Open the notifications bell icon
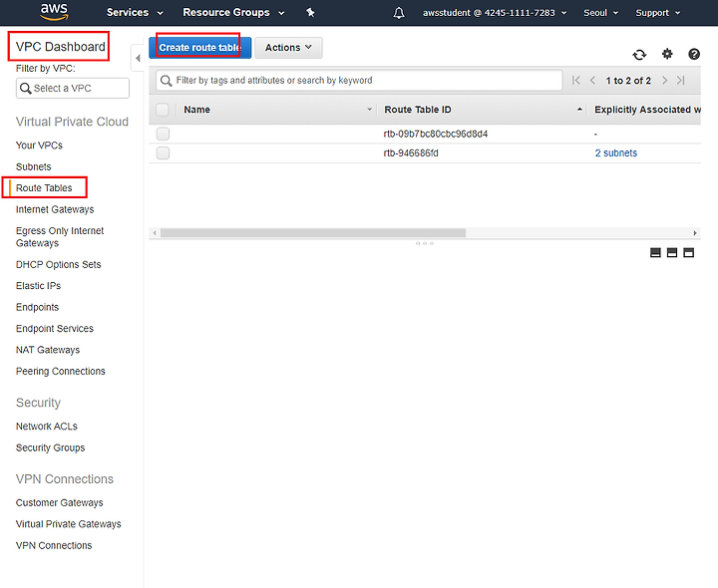This screenshot has height=588, width=718. (399, 13)
